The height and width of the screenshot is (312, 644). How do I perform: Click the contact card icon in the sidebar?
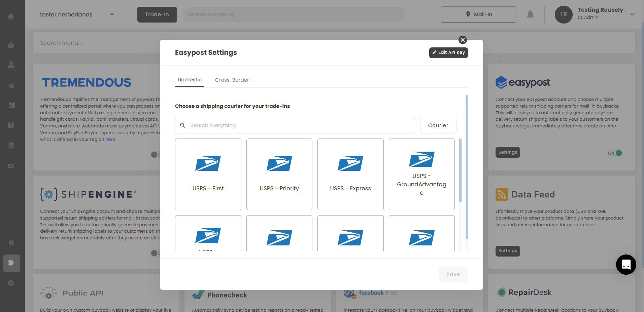point(11,165)
